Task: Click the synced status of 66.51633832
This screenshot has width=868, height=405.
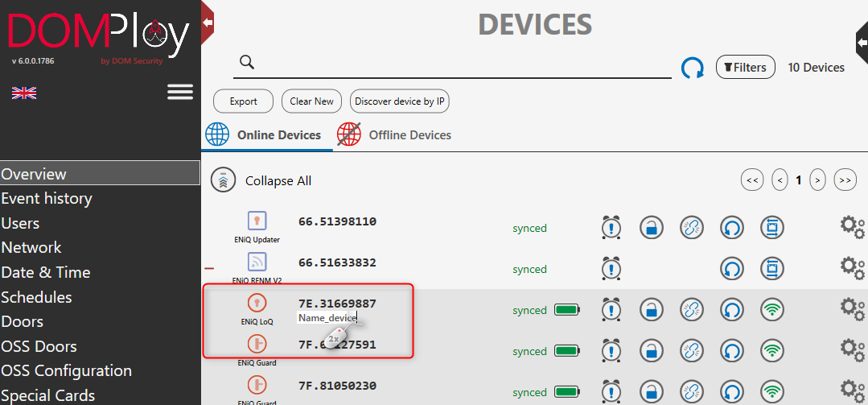Action: [x=529, y=269]
